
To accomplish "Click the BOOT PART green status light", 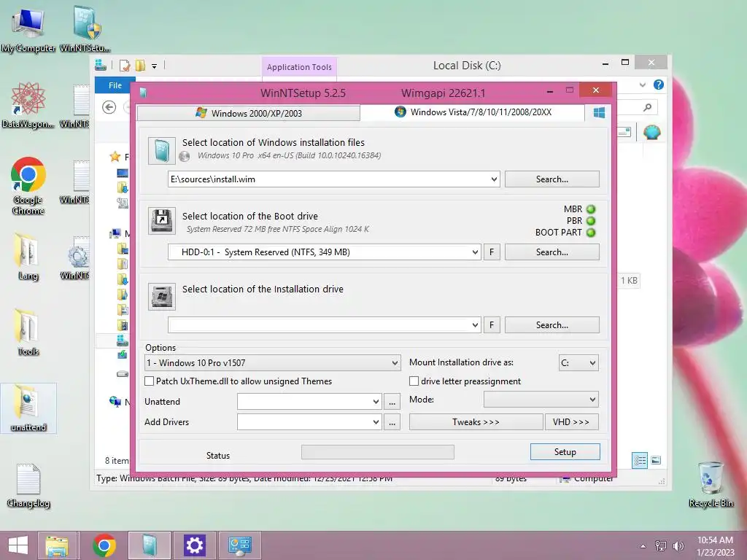I will (591, 233).
